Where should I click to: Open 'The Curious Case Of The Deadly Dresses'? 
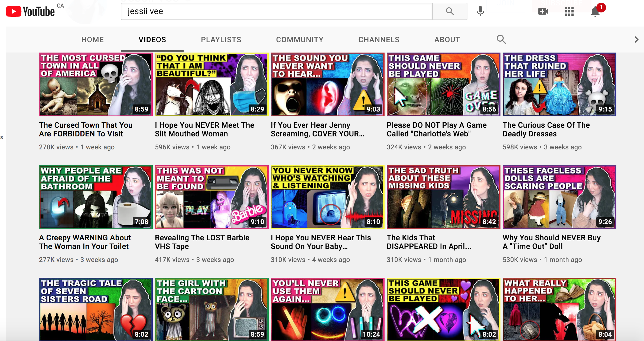(x=546, y=129)
